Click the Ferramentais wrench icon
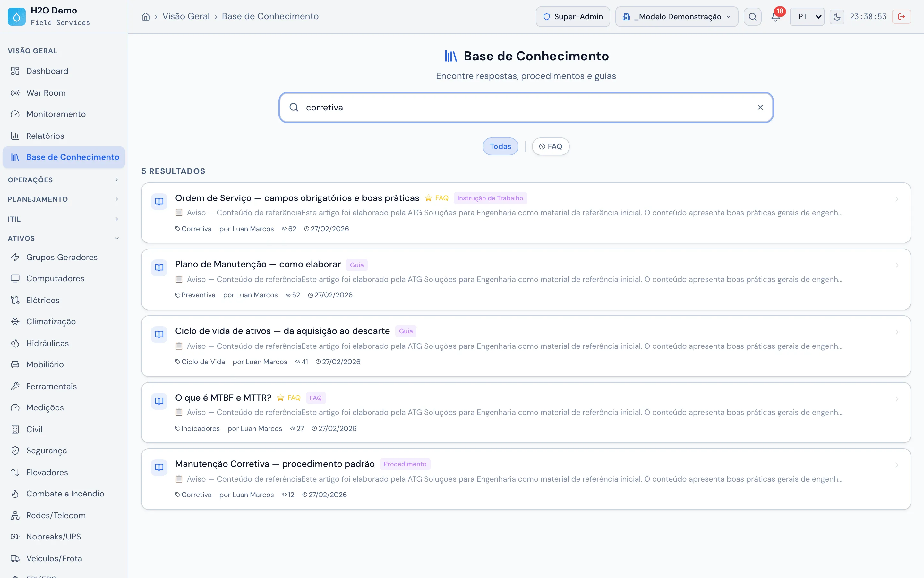Image resolution: width=924 pixels, height=578 pixels. [15, 386]
